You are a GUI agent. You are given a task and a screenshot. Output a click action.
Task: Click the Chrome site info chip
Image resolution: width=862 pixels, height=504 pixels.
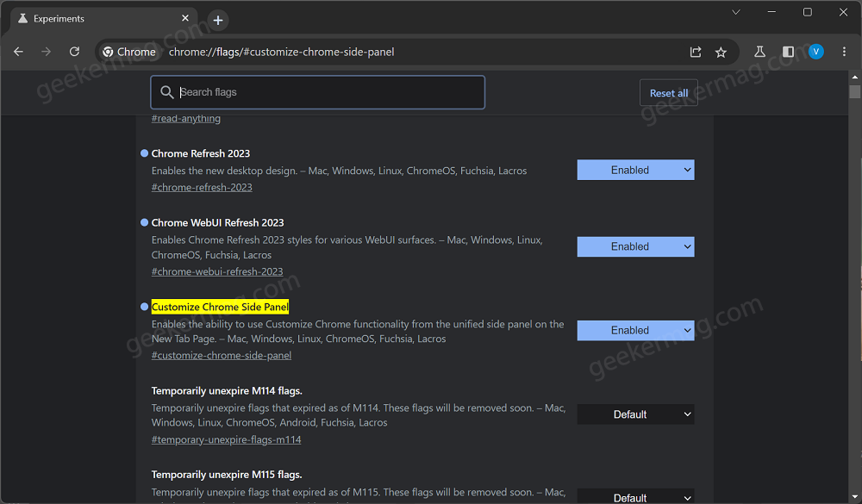coord(130,52)
